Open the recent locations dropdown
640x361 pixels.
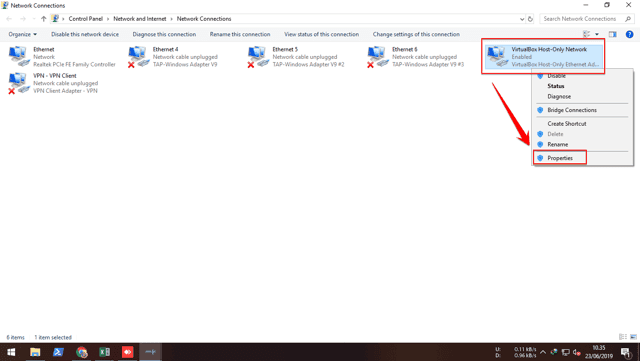click(x=33, y=19)
